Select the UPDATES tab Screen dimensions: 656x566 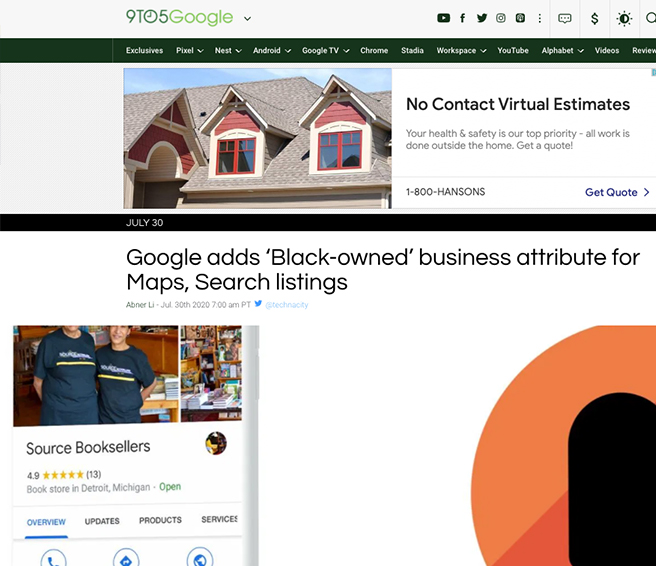tap(102, 521)
